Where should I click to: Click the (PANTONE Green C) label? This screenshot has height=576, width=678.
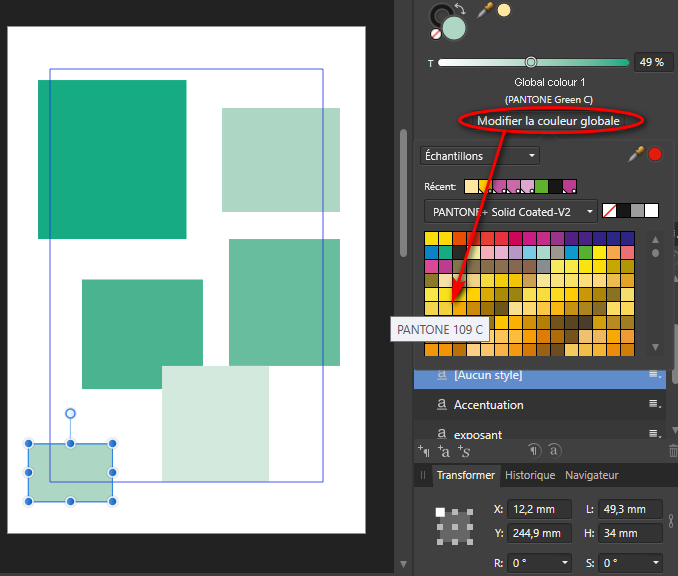(x=549, y=100)
